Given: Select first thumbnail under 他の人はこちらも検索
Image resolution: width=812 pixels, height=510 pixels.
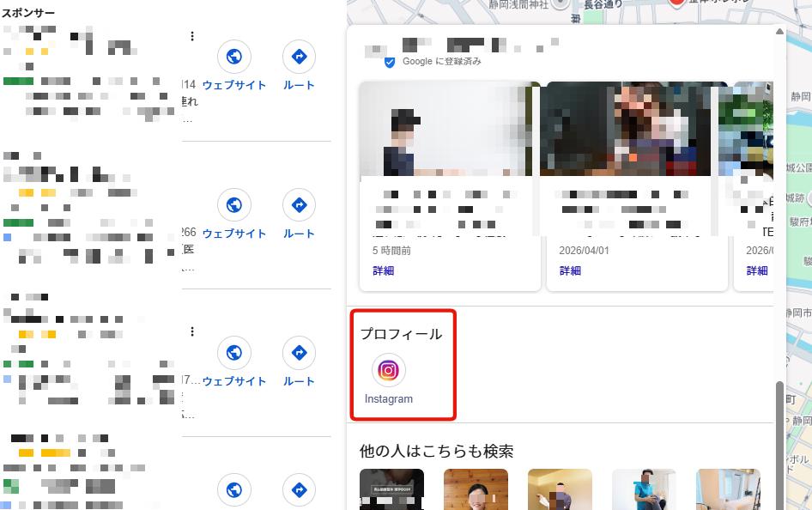Looking at the screenshot, I should [391, 489].
